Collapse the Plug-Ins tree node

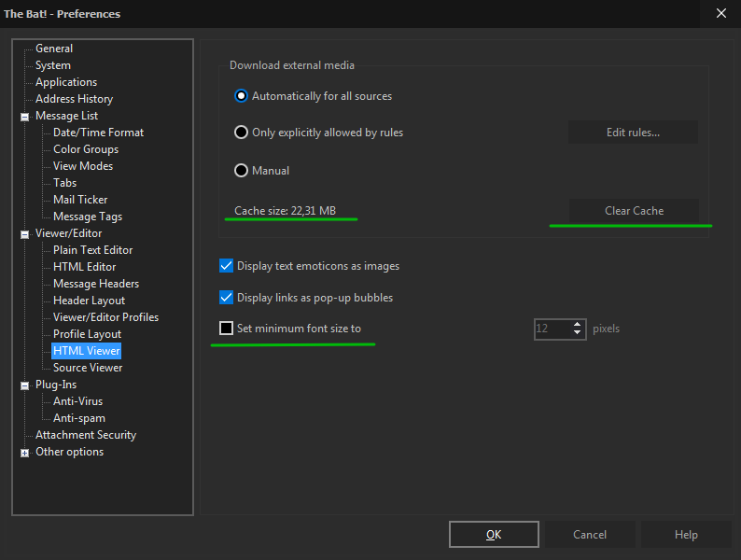pyautogui.click(x=24, y=385)
